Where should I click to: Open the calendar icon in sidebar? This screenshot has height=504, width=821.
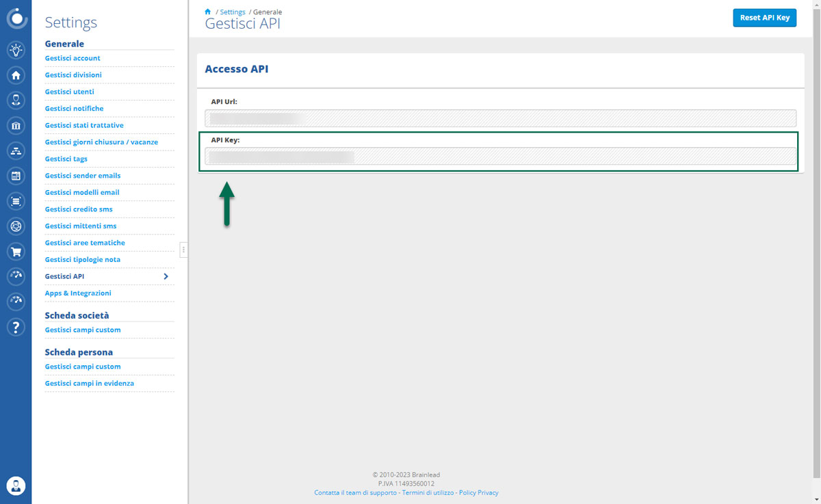point(16,176)
